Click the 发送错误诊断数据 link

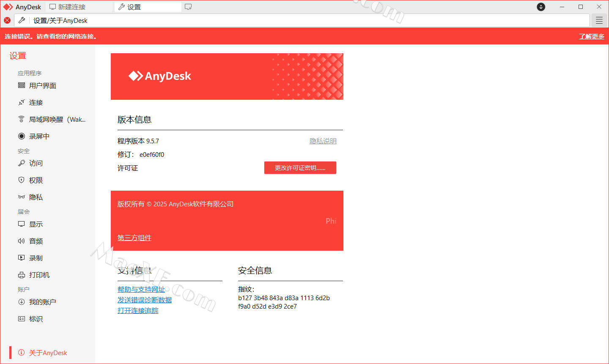point(145,300)
